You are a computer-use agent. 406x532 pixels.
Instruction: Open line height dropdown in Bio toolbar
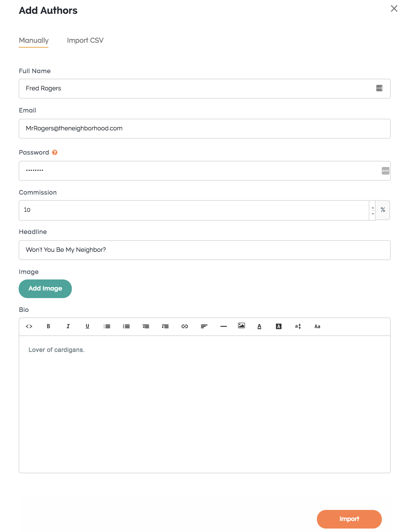pos(298,326)
